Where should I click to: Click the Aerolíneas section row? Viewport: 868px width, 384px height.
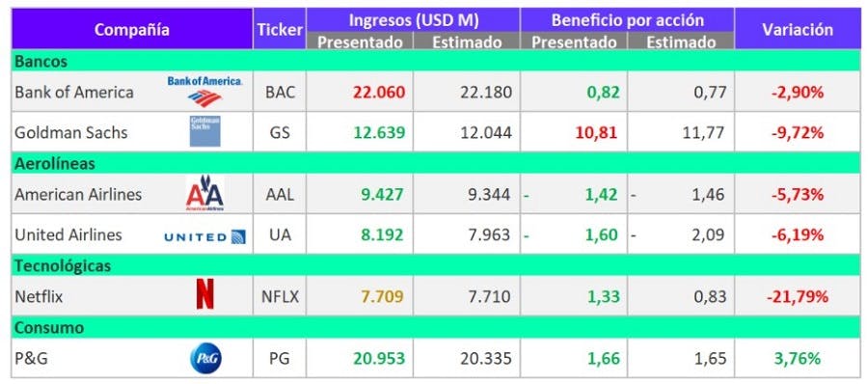click(x=436, y=163)
